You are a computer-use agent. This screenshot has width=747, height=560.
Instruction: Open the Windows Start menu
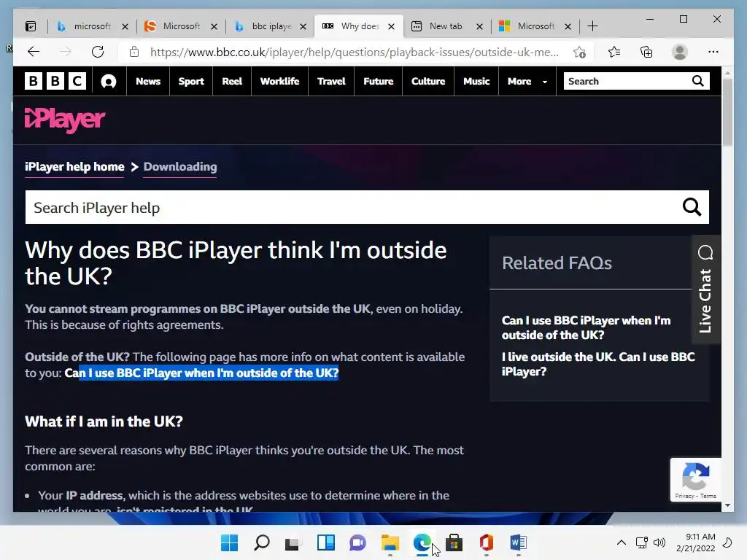coord(229,542)
